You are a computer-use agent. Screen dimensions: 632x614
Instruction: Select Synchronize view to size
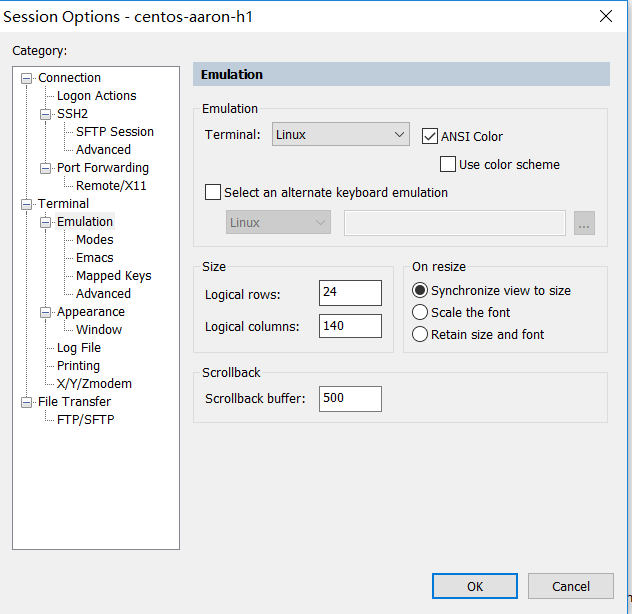click(x=420, y=290)
